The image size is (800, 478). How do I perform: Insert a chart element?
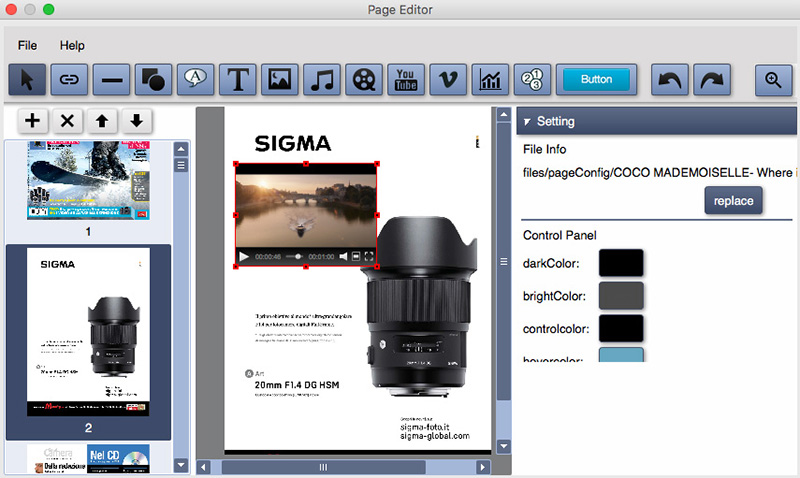[490, 80]
